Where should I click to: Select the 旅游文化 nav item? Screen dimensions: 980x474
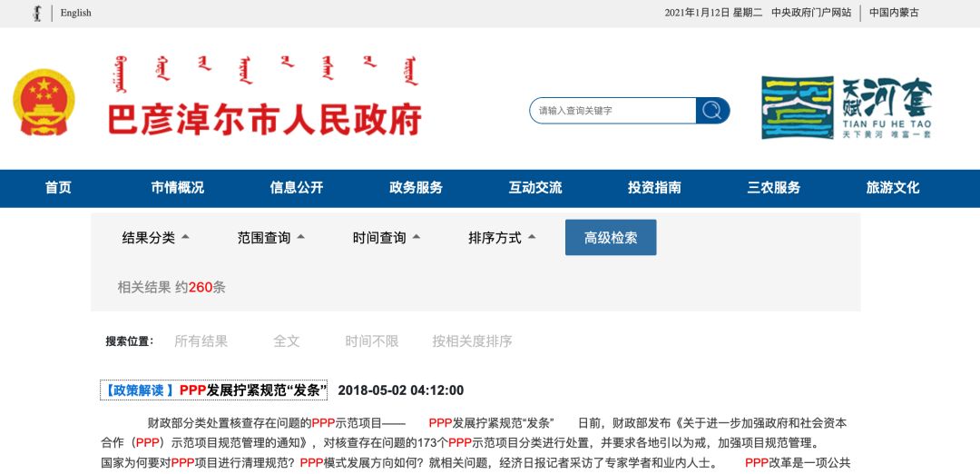click(x=893, y=188)
